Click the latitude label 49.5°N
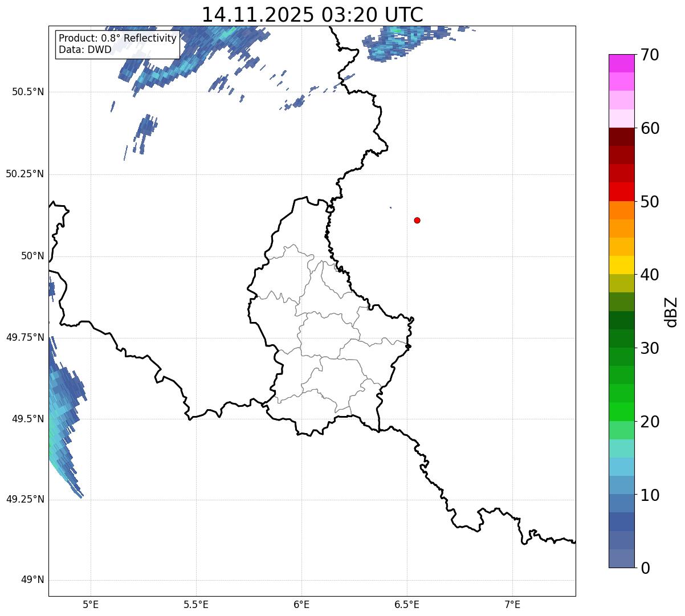The height and width of the screenshot is (616, 685). pyautogui.click(x=27, y=419)
